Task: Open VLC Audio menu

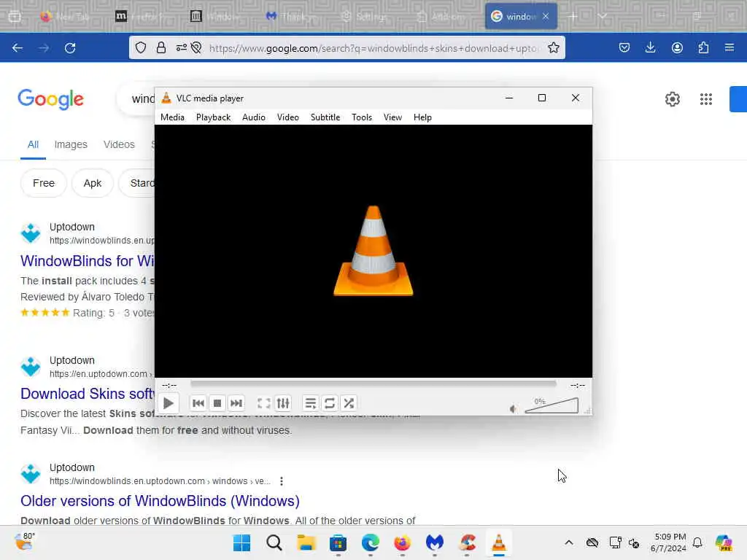Action: tap(253, 117)
